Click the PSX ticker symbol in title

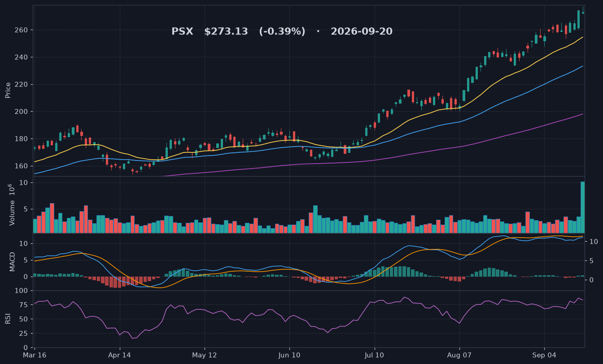click(182, 31)
